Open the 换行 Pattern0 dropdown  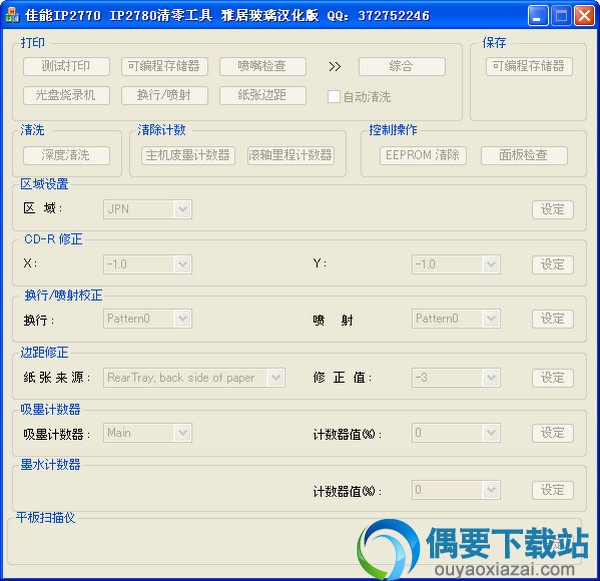[147, 319]
